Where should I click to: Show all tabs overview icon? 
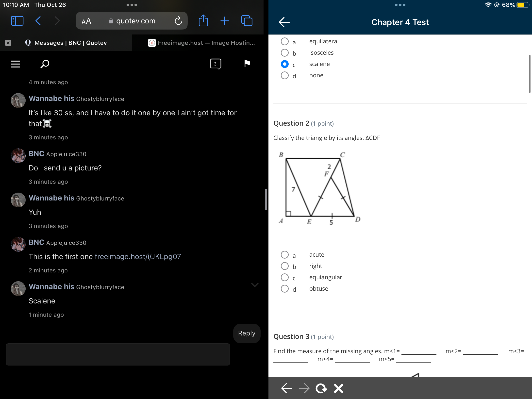[247, 21]
